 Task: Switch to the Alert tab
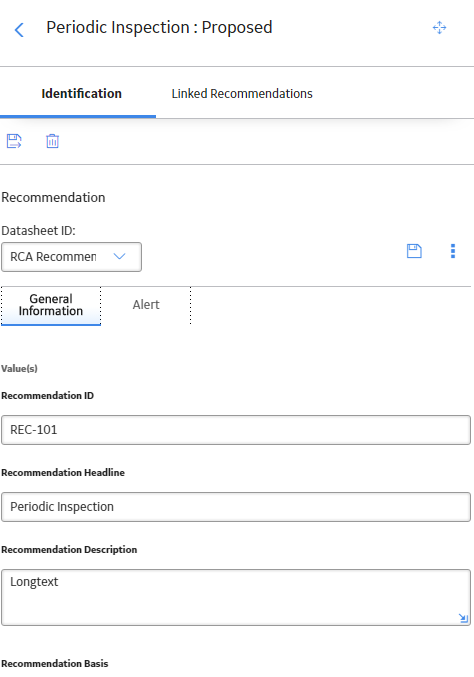(146, 305)
